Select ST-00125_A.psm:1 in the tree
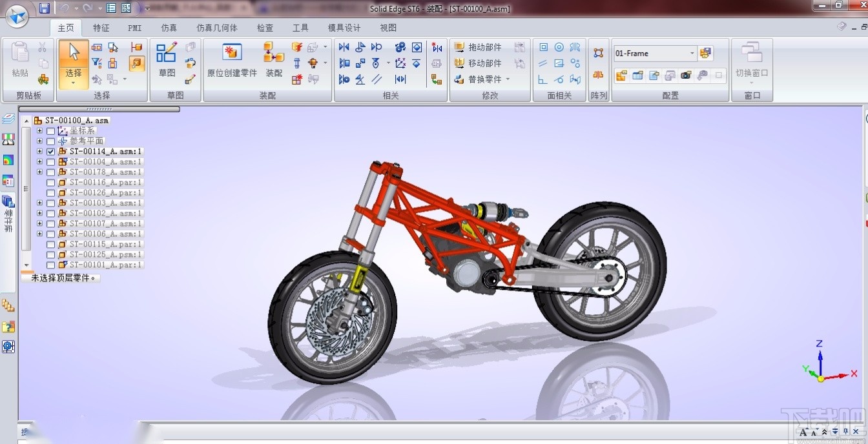Screen dimensions: 868x444 click(x=106, y=254)
